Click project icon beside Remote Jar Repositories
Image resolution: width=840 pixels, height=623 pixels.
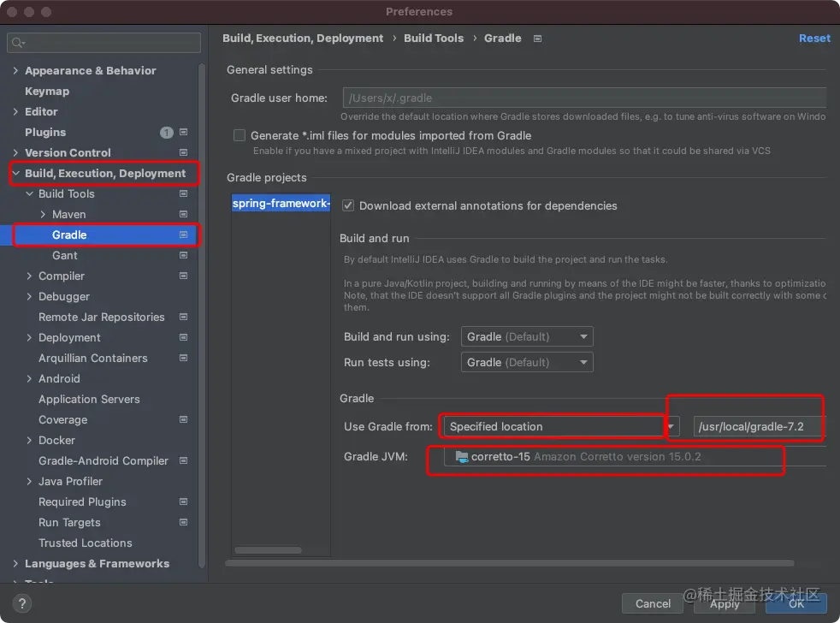pos(183,317)
